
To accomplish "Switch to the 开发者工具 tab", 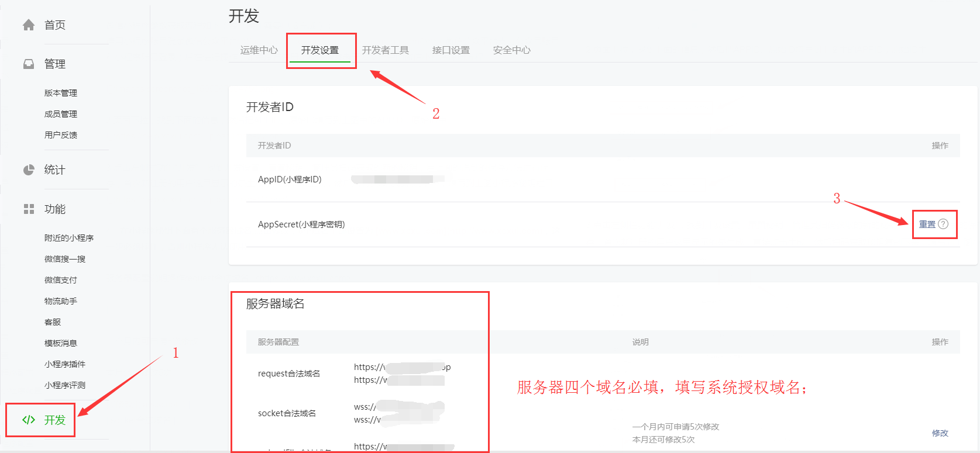I will 386,50.
